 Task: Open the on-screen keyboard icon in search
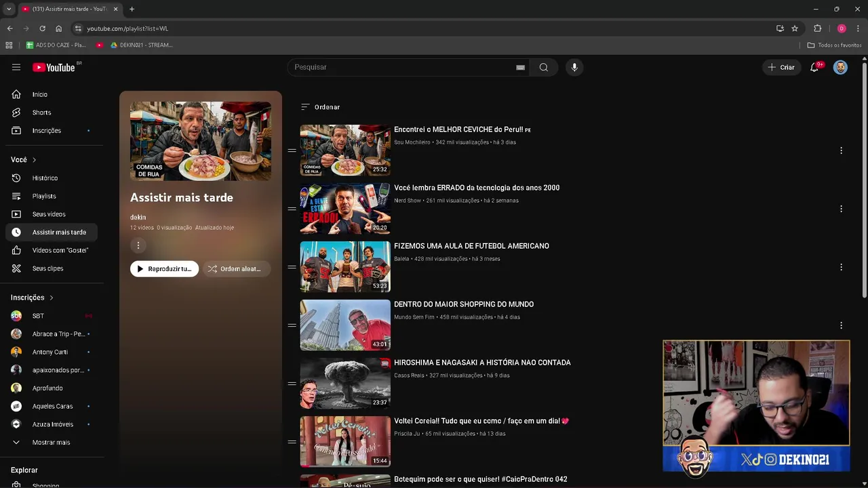point(520,67)
